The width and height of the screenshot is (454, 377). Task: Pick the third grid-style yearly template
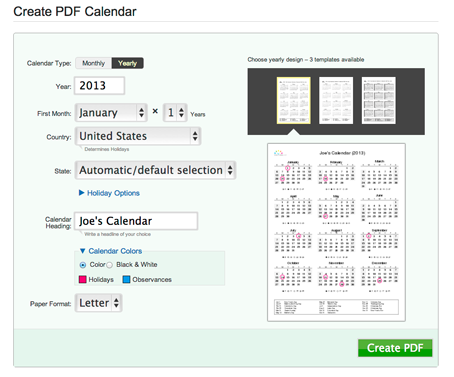pos(378,100)
